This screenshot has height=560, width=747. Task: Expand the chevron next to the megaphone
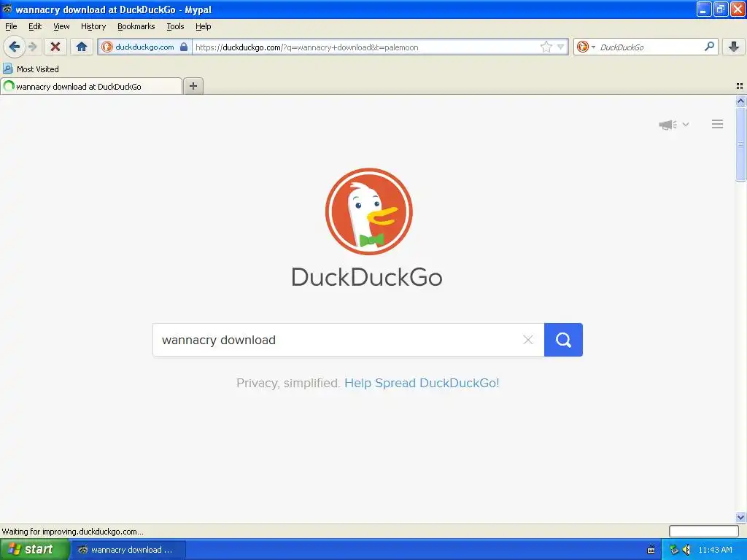(x=686, y=124)
